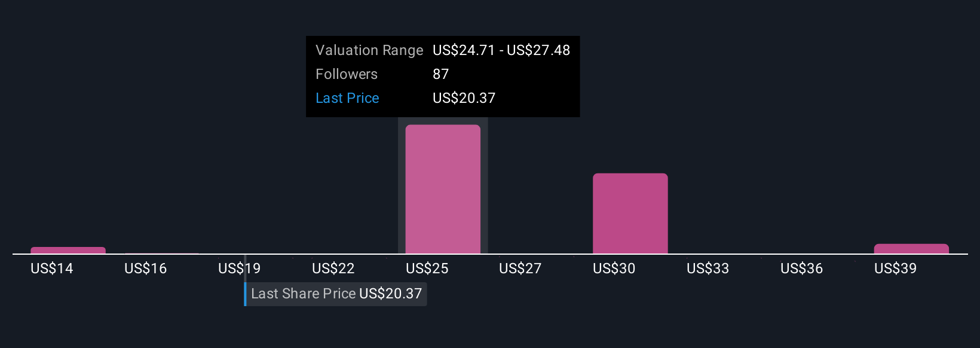
Task: Select the small bar above US$39
Action: tap(911, 249)
